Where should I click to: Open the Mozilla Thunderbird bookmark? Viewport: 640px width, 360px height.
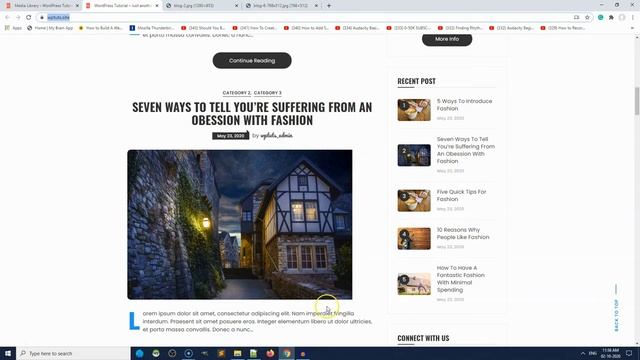tap(152, 28)
